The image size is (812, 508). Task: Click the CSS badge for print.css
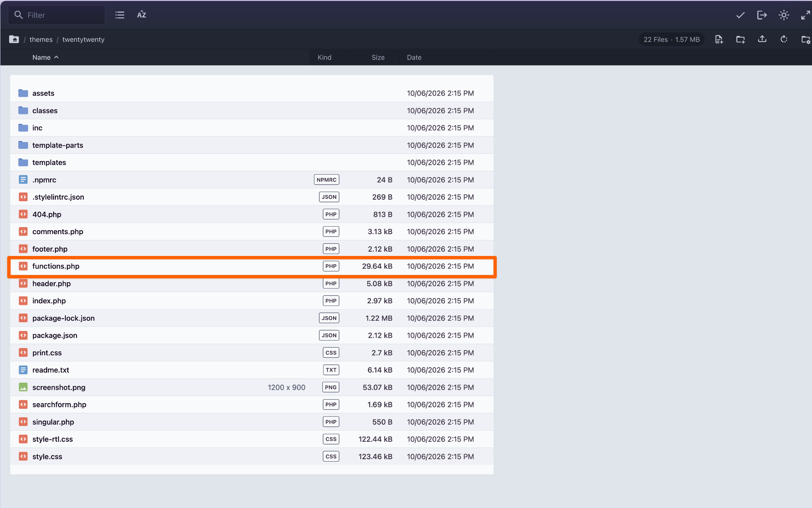[331, 353]
